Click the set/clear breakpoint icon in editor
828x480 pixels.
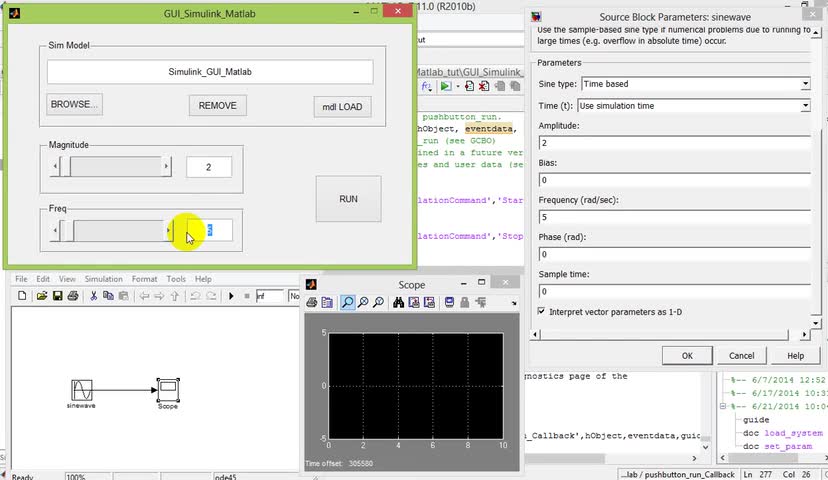tap(469, 86)
